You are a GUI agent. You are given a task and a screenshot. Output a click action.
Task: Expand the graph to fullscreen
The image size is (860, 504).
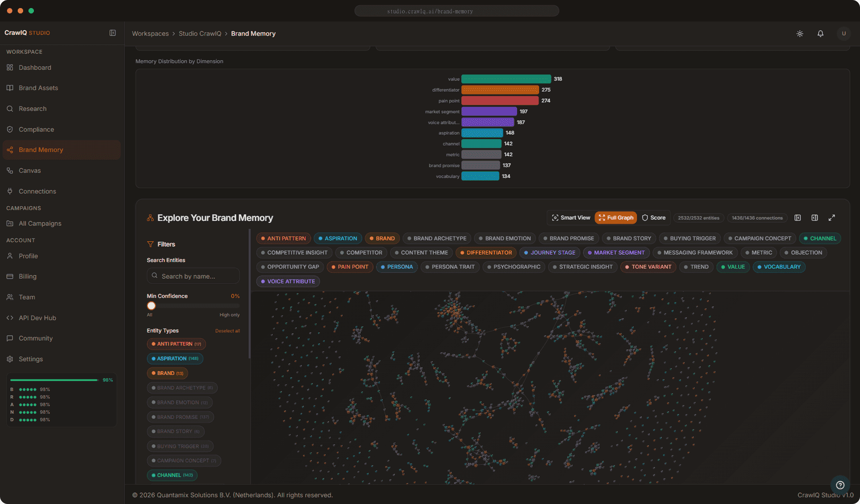pos(832,218)
